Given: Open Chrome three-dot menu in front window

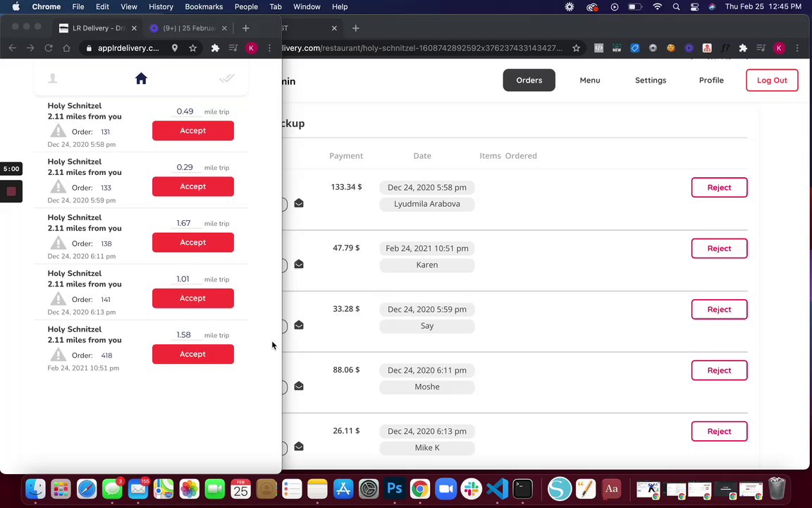Looking at the screenshot, I should pos(269,48).
